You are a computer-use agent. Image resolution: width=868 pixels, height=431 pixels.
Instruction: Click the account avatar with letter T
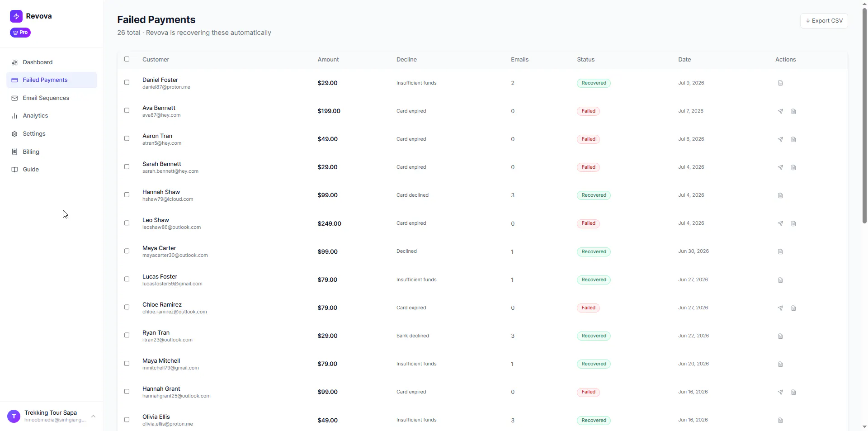pyautogui.click(x=14, y=416)
